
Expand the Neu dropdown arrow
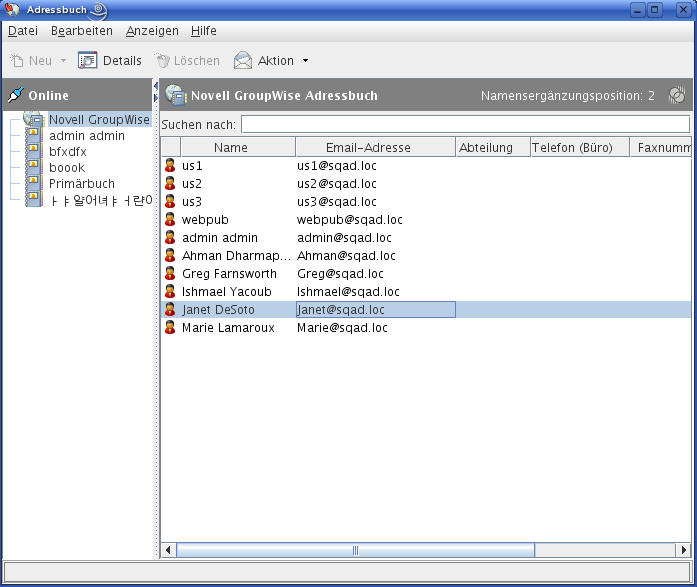(x=63, y=60)
